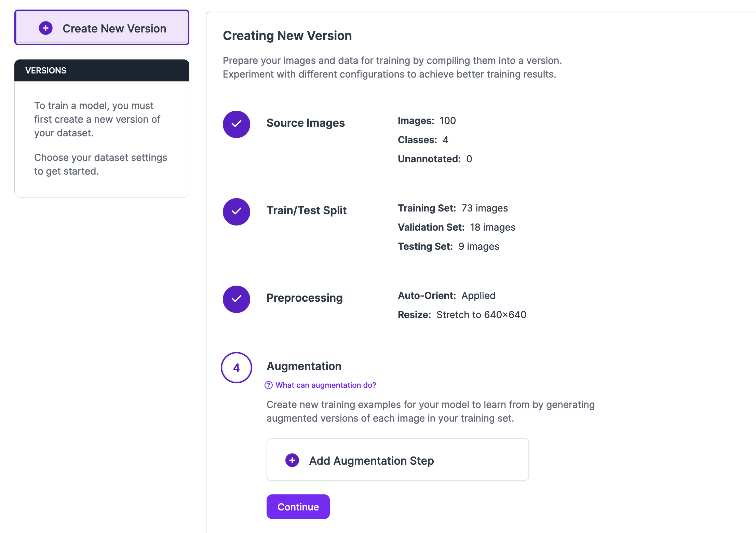Click the Creating New Version title
This screenshot has width=756, height=533.
287,36
